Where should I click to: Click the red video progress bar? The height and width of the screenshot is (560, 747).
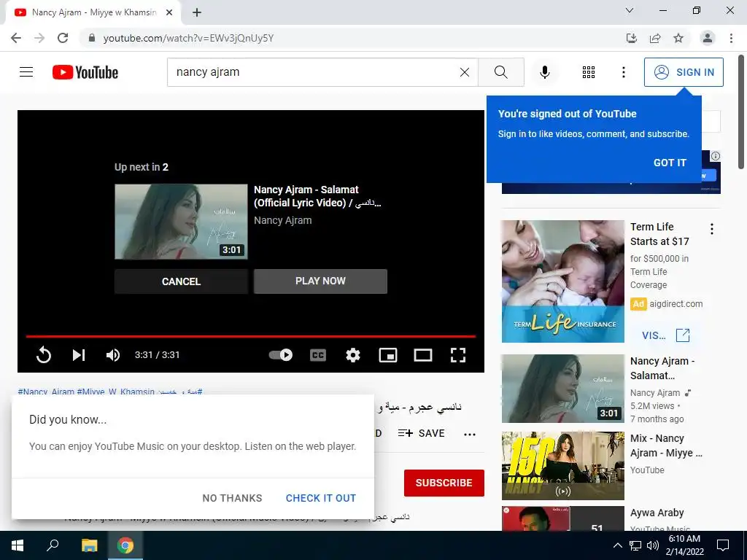[x=251, y=336]
